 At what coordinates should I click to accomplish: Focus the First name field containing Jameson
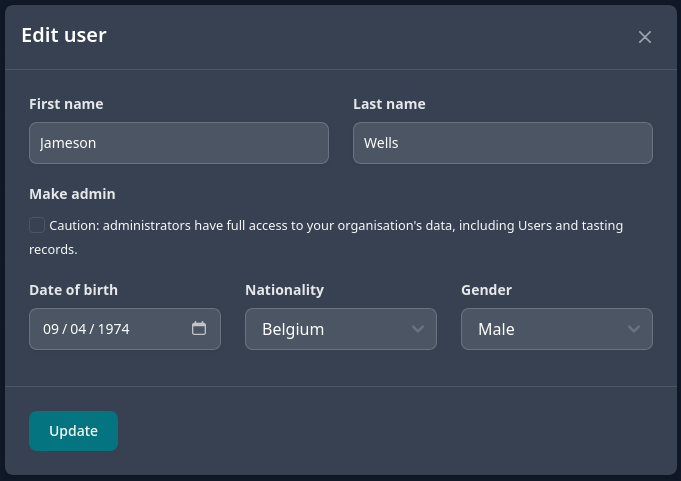point(179,143)
